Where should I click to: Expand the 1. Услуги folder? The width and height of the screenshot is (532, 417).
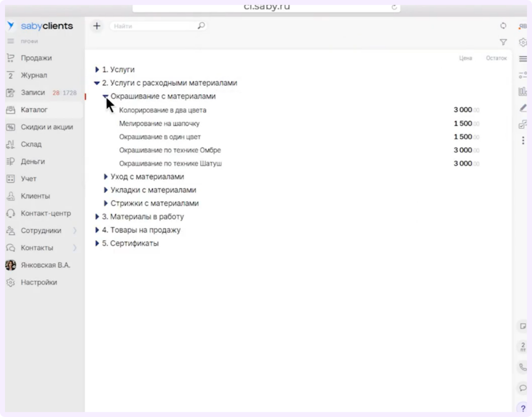click(x=97, y=70)
